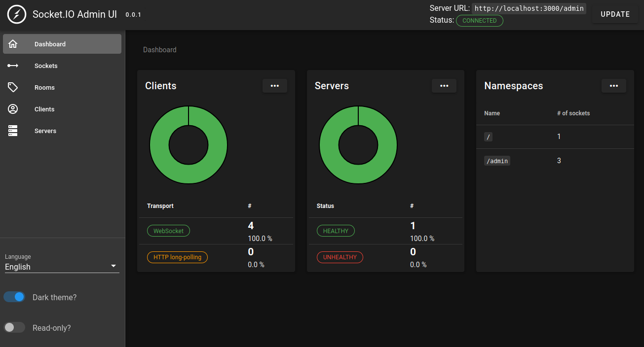Open the Servers card options menu

click(x=444, y=85)
